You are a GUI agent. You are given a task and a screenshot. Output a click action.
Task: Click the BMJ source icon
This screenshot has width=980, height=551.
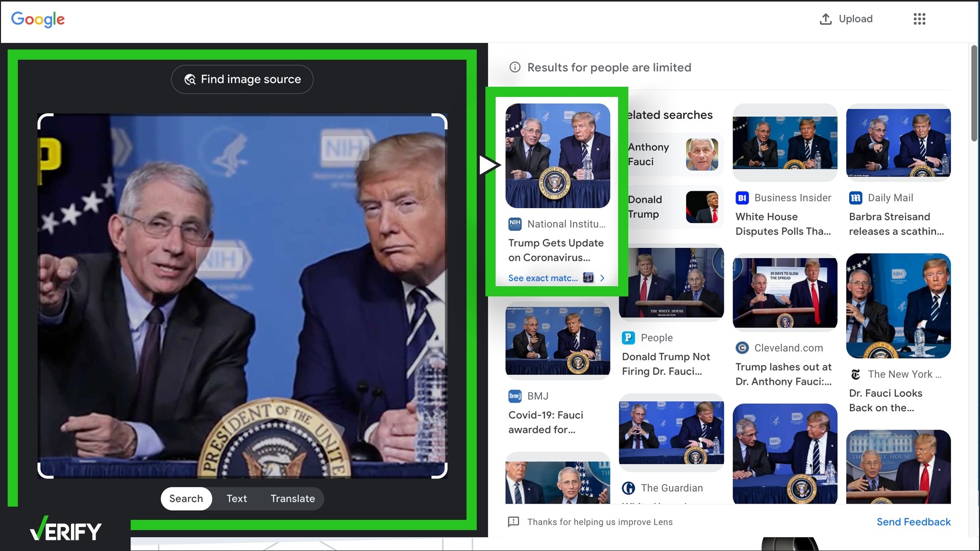[x=514, y=396]
